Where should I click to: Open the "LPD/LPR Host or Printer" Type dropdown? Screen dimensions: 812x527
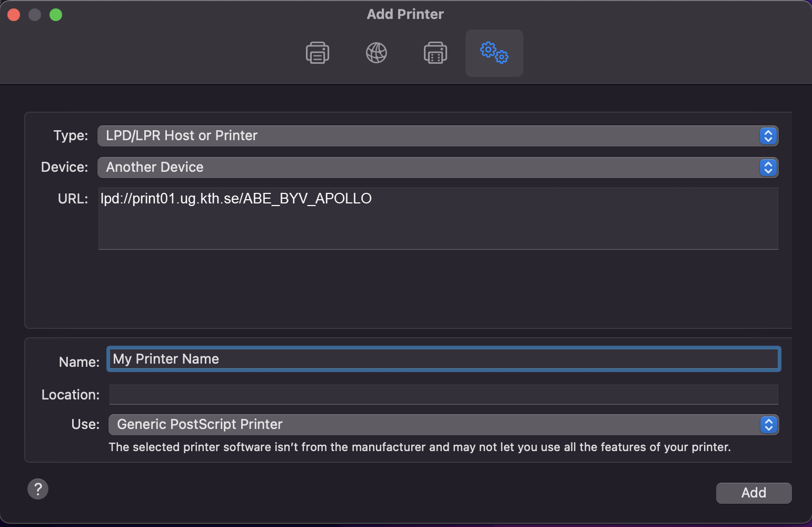369,135
